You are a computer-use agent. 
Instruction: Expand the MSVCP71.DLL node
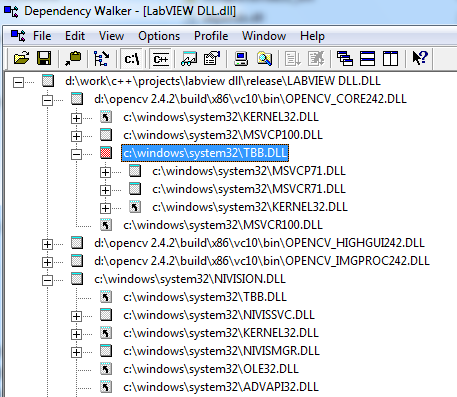pos(105,172)
